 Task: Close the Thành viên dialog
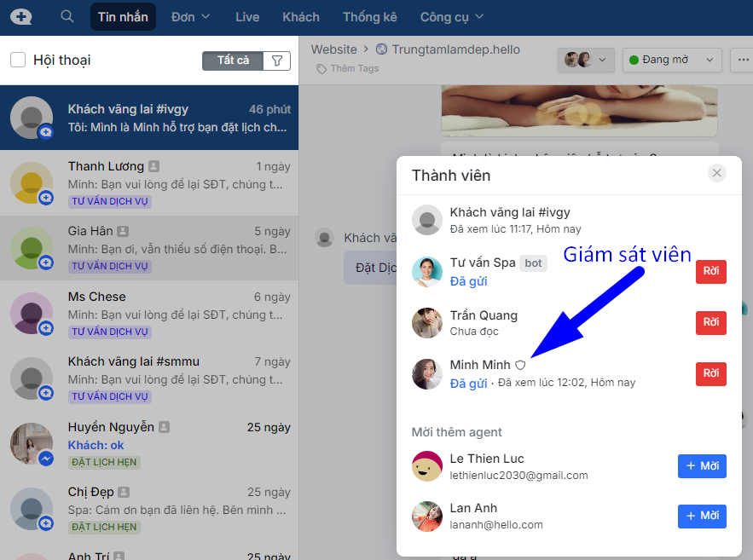717,173
